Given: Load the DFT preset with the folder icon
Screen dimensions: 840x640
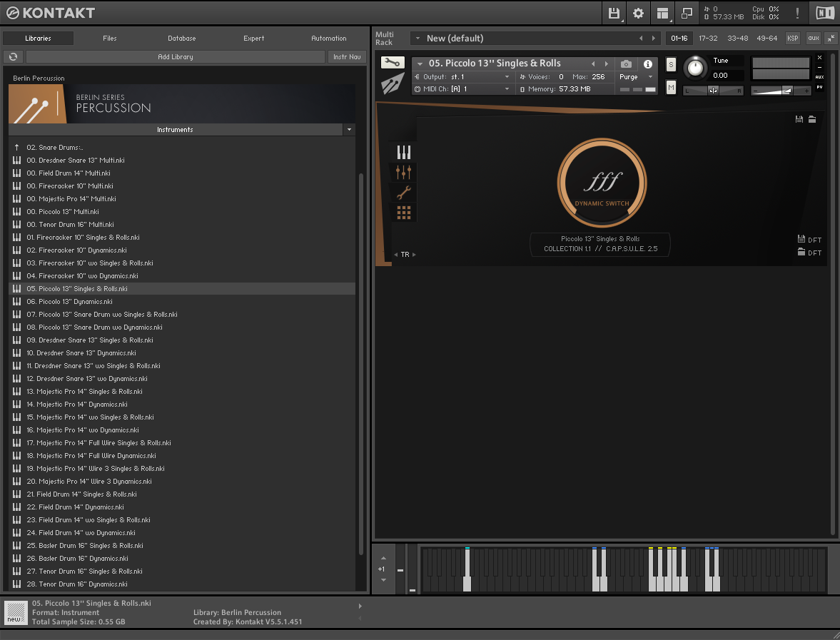Looking at the screenshot, I should pyautogui.click(x=801, y=252).
